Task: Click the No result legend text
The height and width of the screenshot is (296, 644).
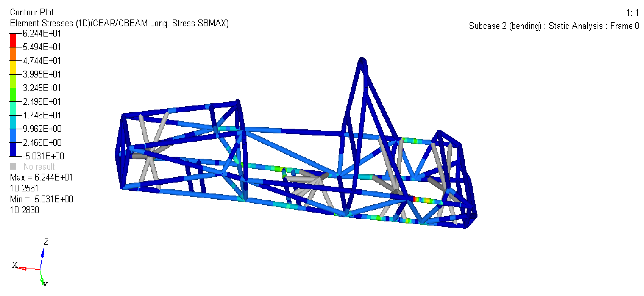Action: 39,167
